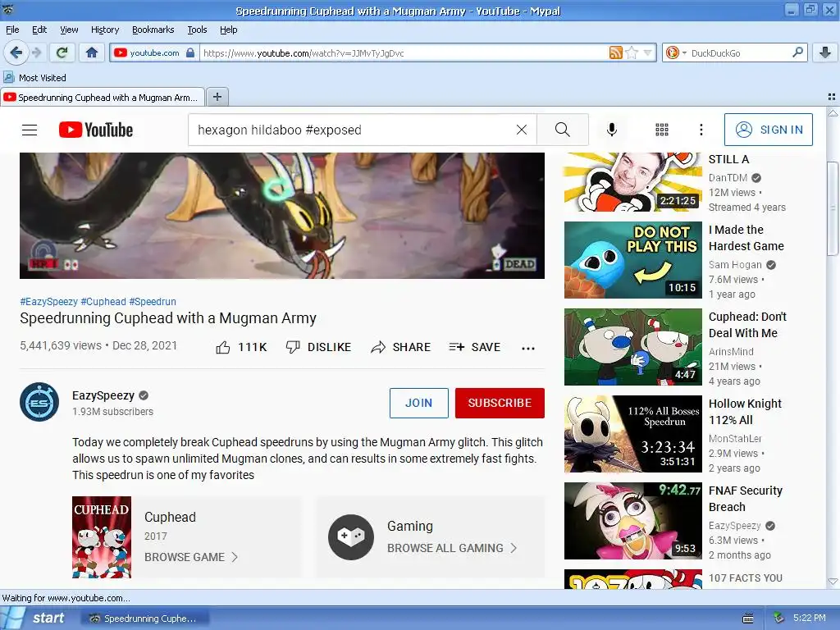Screen dimensions: 840x630
Task: Open the Cuphead game cover image
Action: [102, 537]
